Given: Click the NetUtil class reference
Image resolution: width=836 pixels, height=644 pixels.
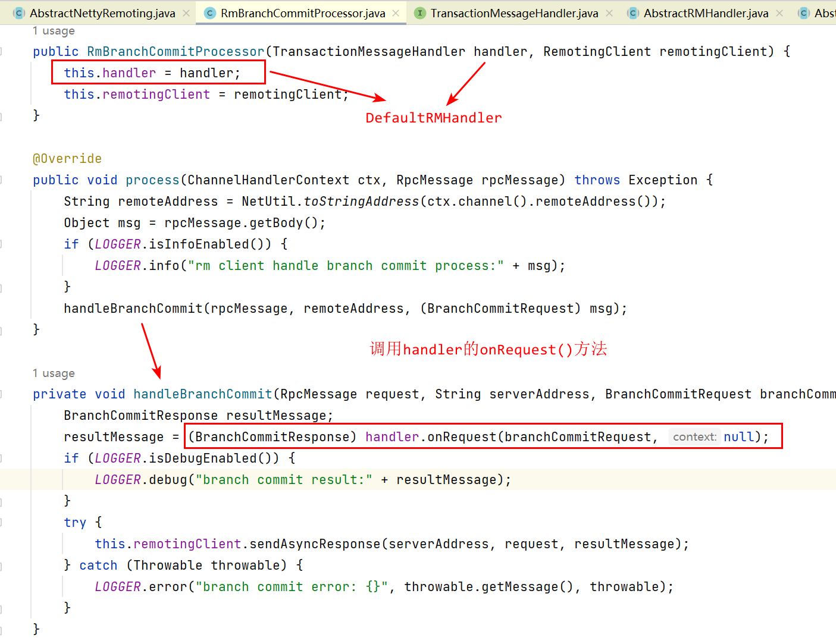Looking at the screenshot, I should pyautogui.click(x=268, y=202).
